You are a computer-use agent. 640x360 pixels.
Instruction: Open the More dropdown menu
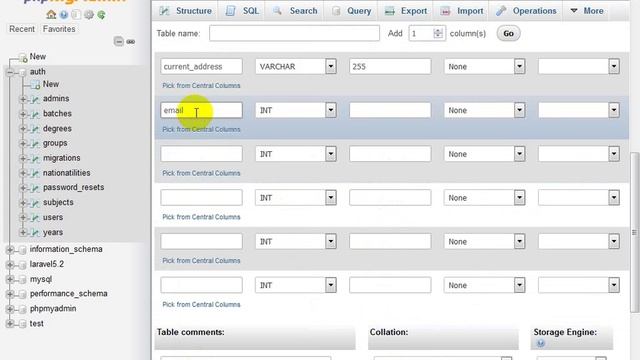(x=587, y=11)
